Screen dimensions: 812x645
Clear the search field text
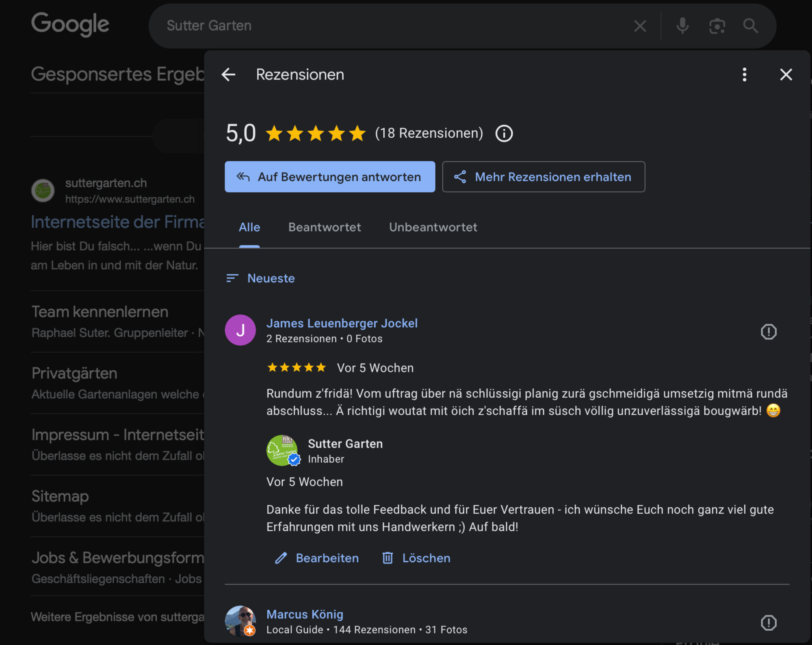(x=640, y=26)
